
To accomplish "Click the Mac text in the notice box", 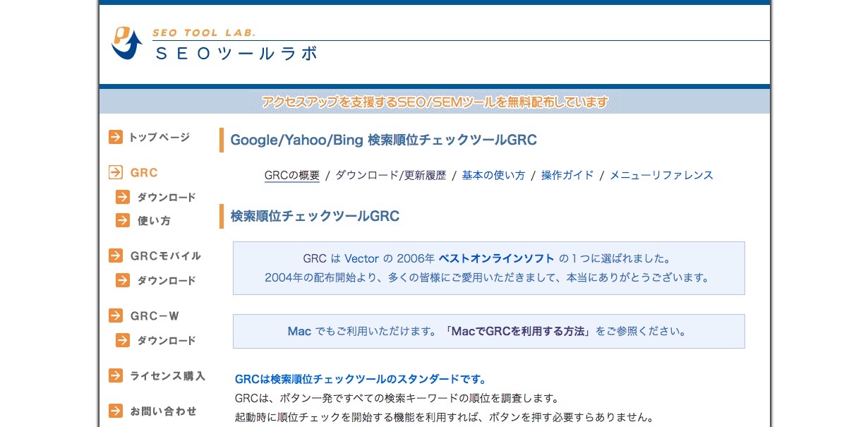I will tap(299, 331).
